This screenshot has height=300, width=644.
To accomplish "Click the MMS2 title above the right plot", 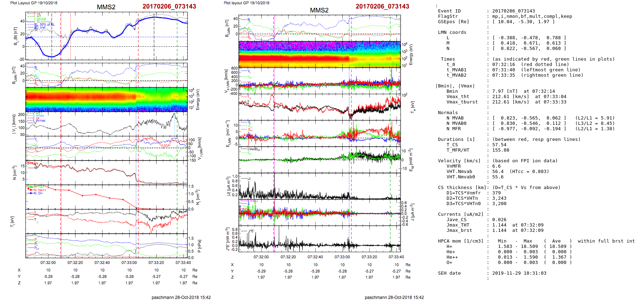I will point(319,10).
